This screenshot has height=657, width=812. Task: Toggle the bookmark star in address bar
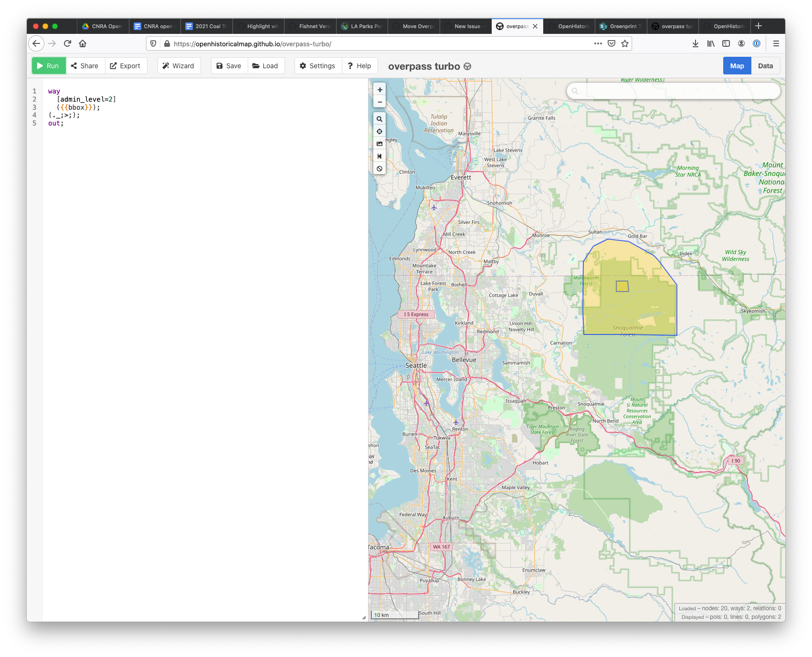tap(625, 43)
